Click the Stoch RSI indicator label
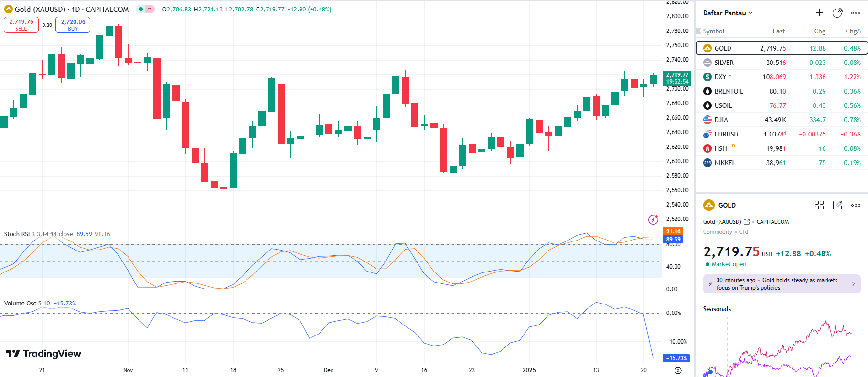 click(17, 234)
